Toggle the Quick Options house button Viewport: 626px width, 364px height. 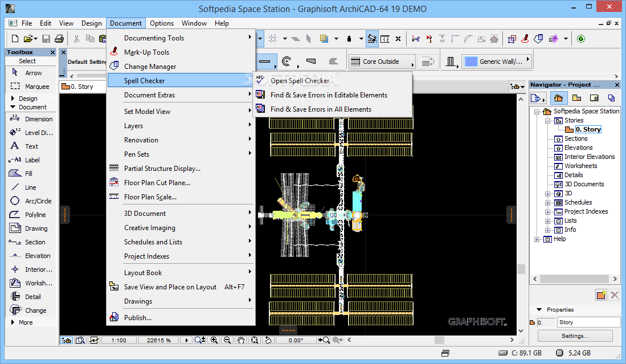tap(67, 340)
